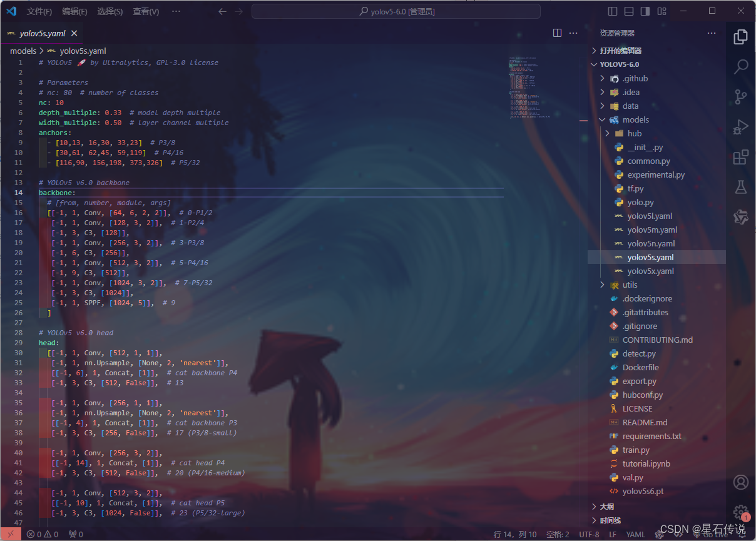
Task: Place the cursor on the line 'nc: 10'
Action: (x=51, y=103)
